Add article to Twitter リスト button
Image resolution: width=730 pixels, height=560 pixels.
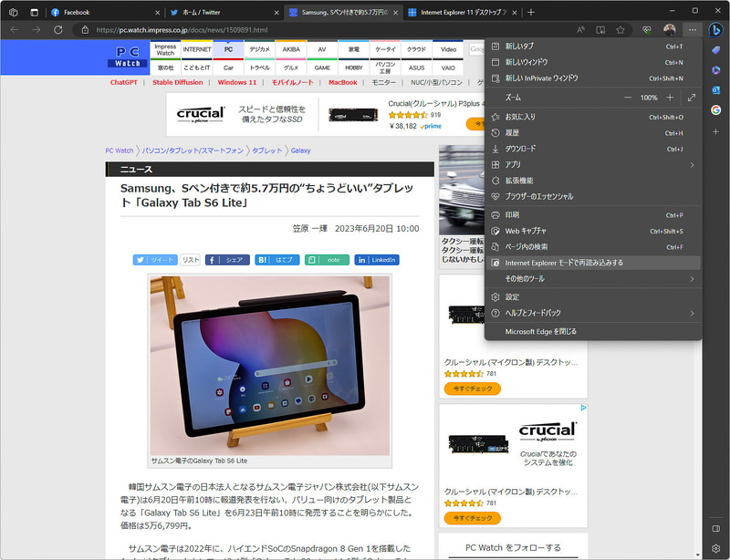click(191, 260)
